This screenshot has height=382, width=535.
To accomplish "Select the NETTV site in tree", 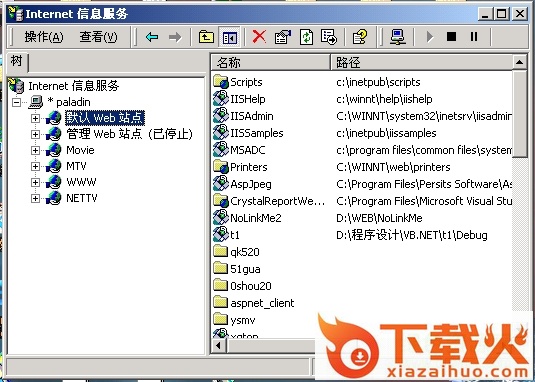I will click(x=82, y=198).
